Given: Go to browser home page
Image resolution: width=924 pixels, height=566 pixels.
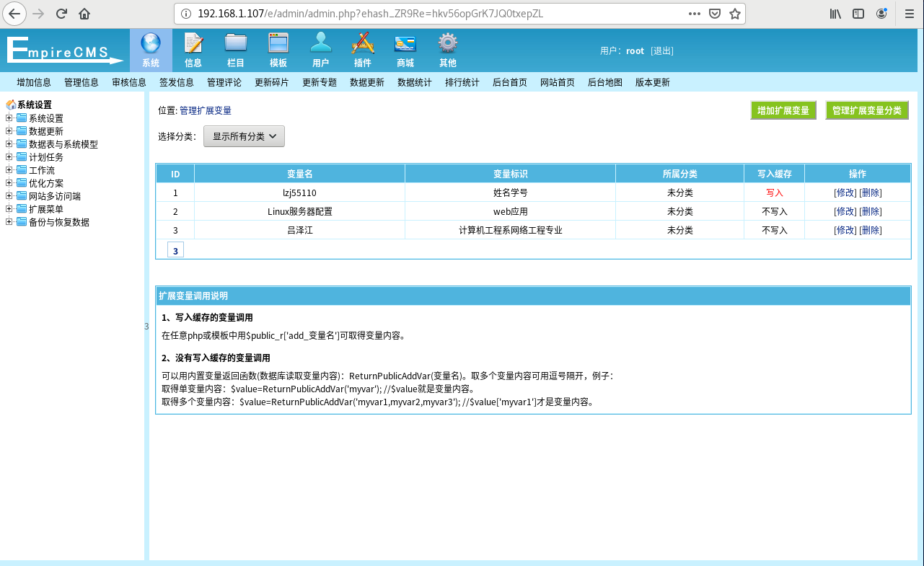Looking at the screenshot, I should [x=84, y=13].
